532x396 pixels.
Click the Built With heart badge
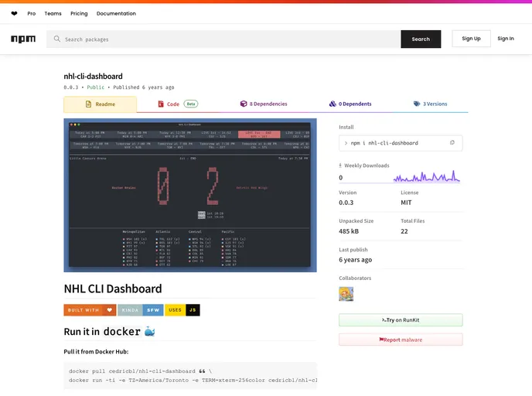point(90,310)
